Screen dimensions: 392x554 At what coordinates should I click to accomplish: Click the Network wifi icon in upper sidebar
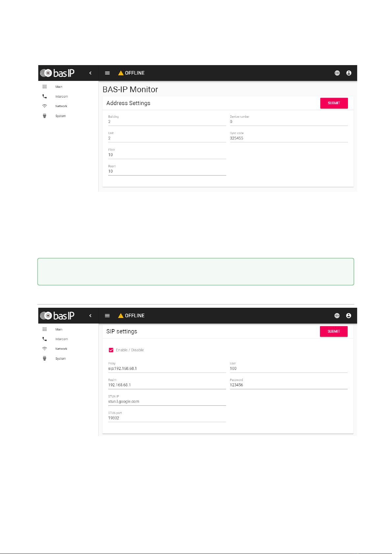coord(44,106)
